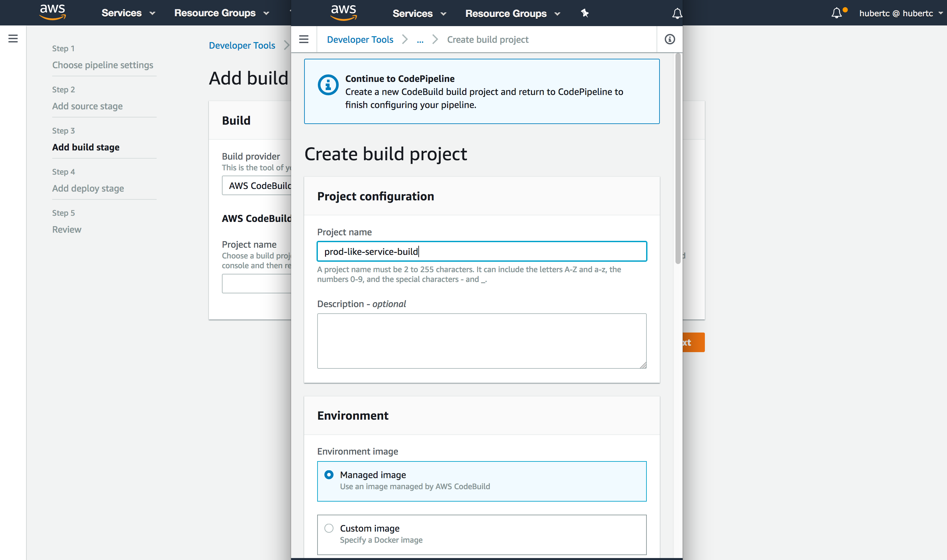
Task: Expand Resource Groups menu in background window
Action: click(x=222, y=13)
